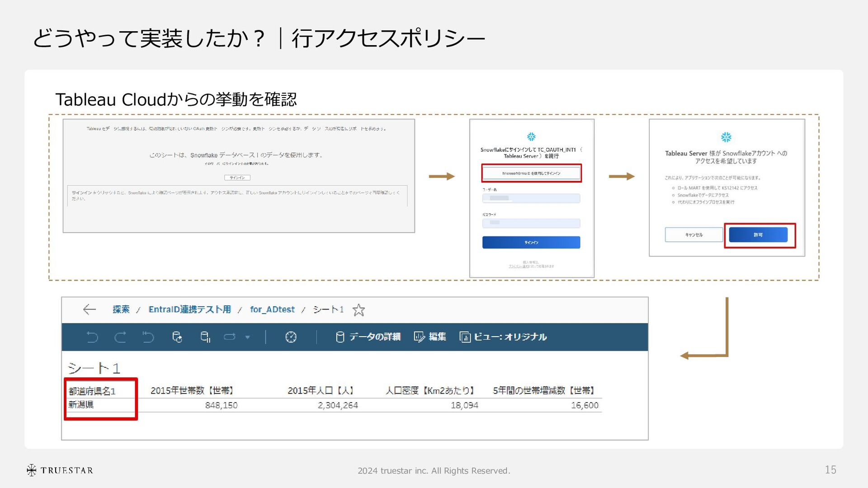Click the 18,094 value cell
This screenshot has height=488, width=868.
coord(464,405)
